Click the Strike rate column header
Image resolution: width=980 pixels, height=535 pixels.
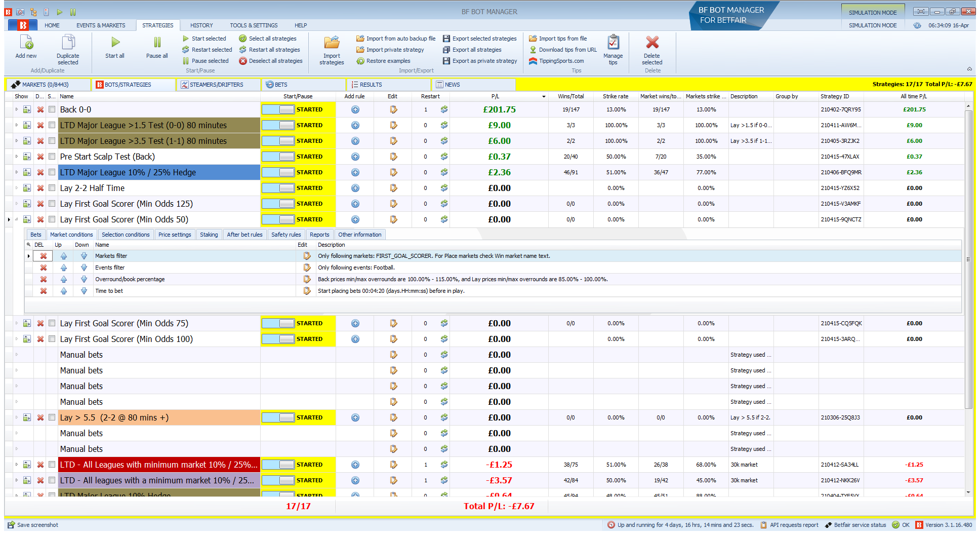coord(616,96)
